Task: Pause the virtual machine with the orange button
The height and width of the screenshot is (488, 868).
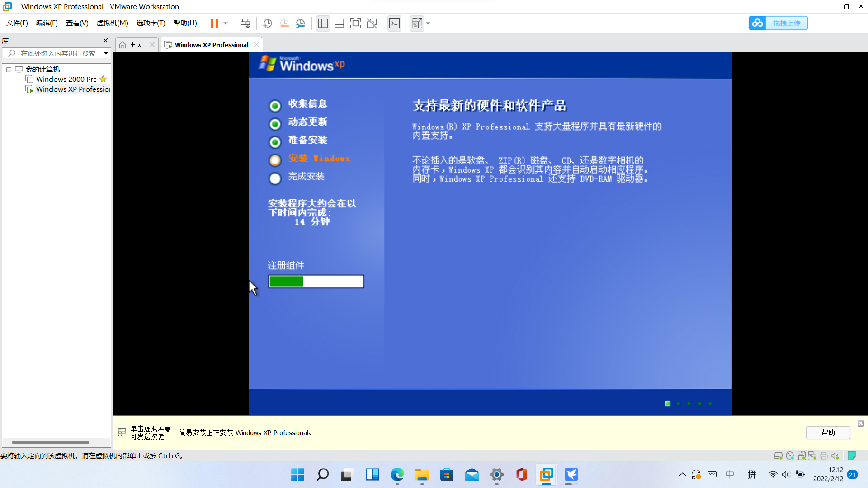Action: (214, 23)
